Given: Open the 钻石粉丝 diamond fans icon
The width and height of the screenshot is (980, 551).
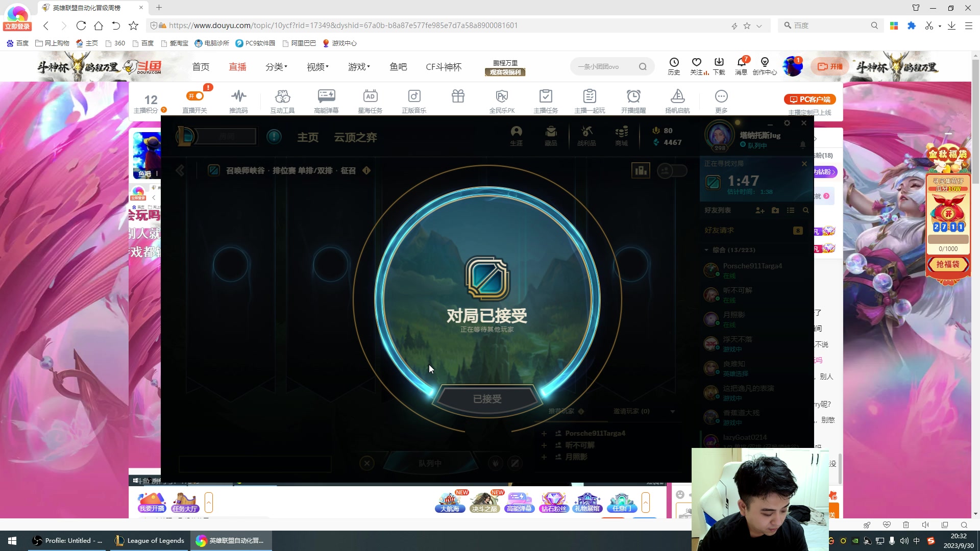Looking at the screenshot, I should pos(554,503).
